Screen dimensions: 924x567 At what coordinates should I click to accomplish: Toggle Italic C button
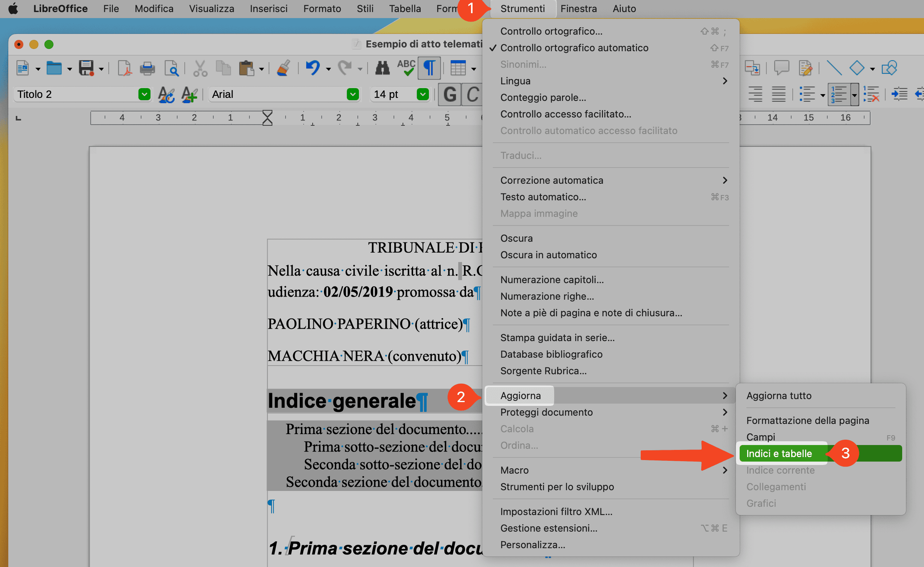pos(473,94)
